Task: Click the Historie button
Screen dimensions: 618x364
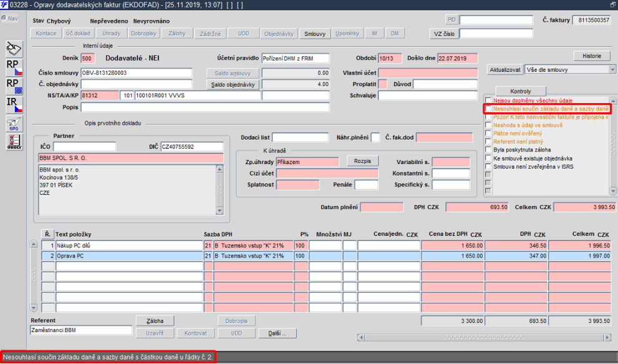Action: pyautogui.click(x=591, y=56)
